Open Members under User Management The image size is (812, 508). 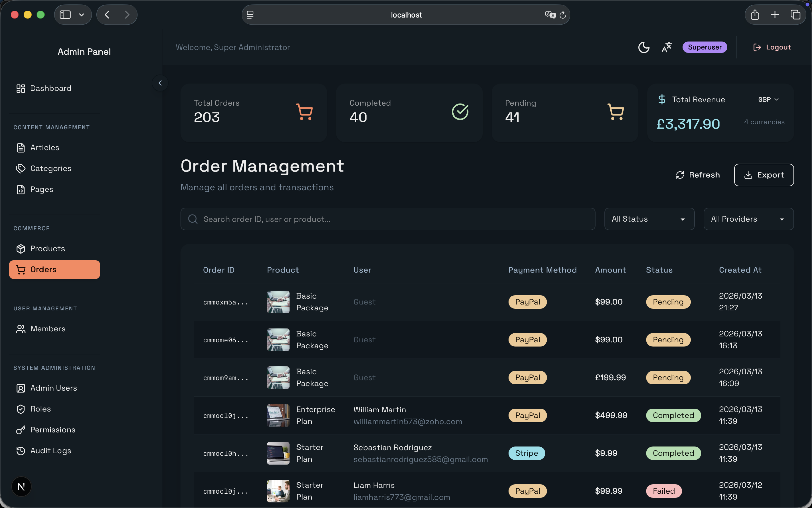pos(55,329)
